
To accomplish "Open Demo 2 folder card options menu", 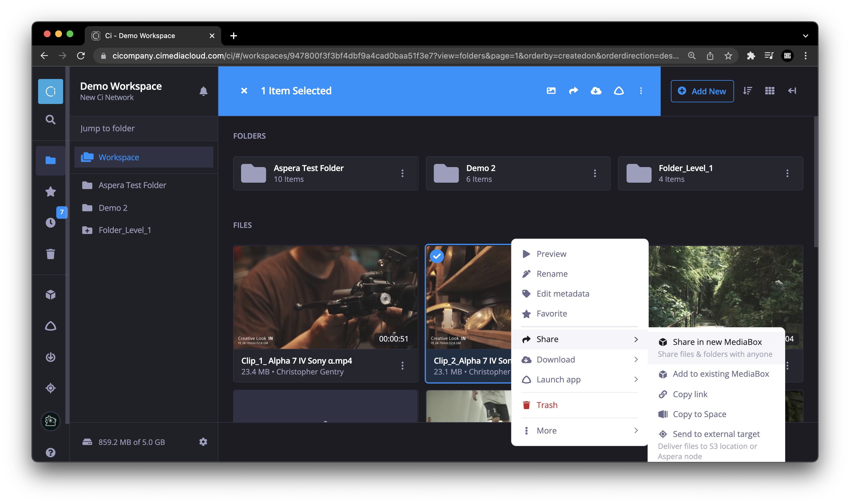I will [x=594, y=173].
